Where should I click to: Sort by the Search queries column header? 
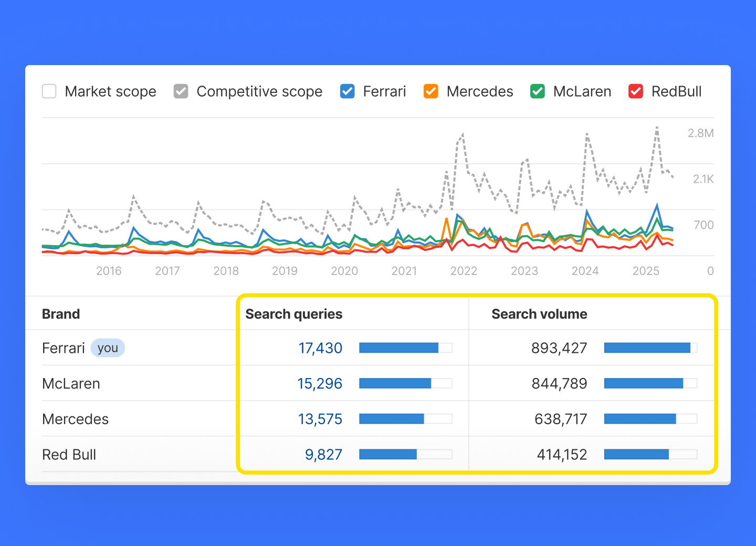coord(293,313)
